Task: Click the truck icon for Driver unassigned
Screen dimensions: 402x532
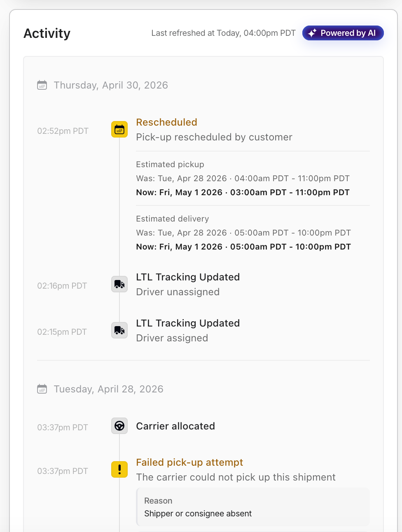Action: pos(119,284)
